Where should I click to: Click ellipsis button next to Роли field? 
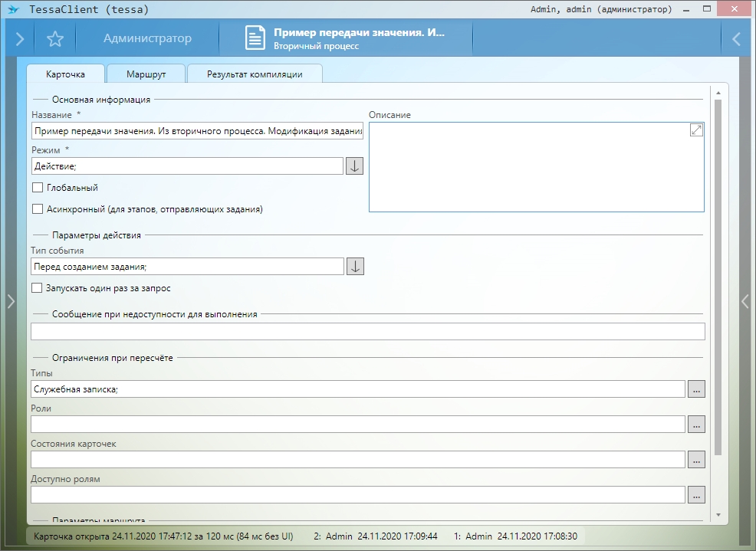click(x=695, y=425)
